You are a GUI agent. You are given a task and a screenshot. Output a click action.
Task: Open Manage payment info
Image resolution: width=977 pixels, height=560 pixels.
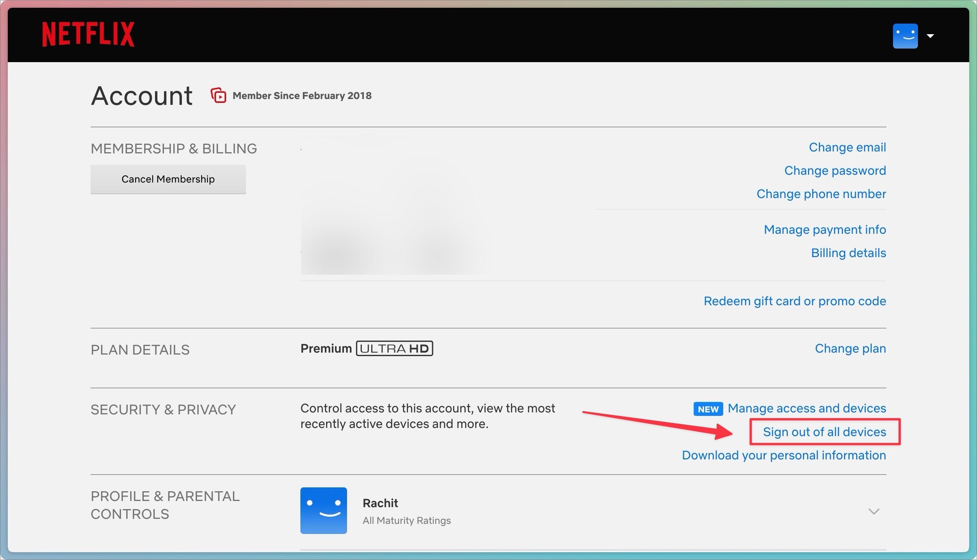pos(825,230)
